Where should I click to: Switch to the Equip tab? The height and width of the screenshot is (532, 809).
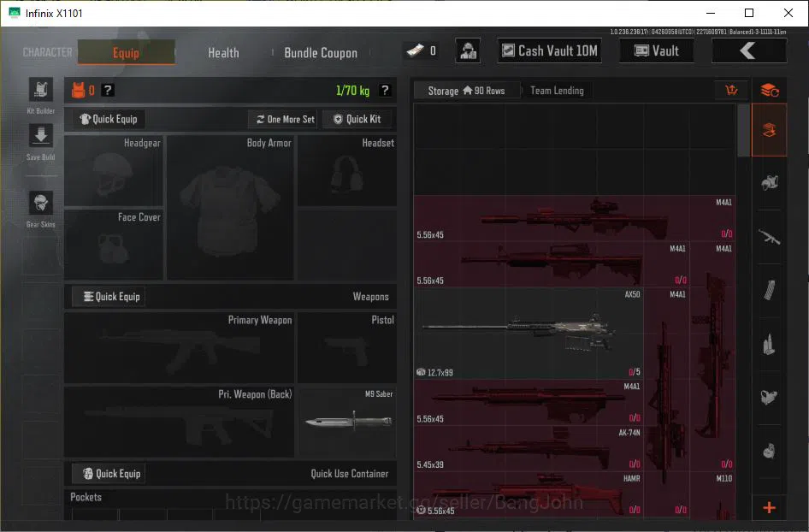click(x=126, y=53)
